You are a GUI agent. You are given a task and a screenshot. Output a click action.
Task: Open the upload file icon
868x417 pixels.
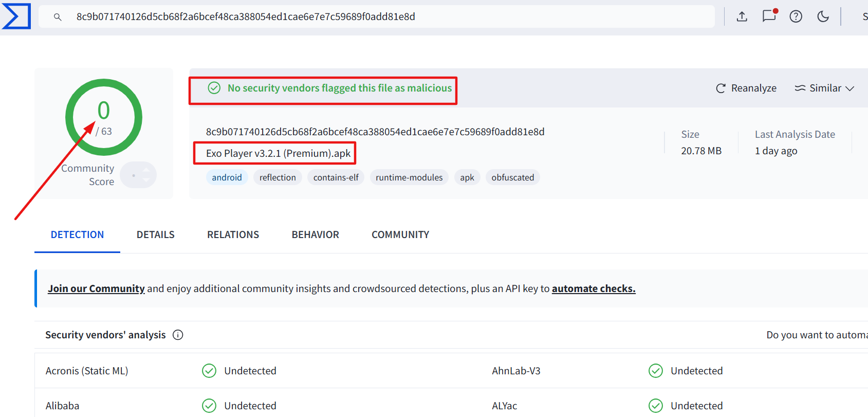[742, 16]
